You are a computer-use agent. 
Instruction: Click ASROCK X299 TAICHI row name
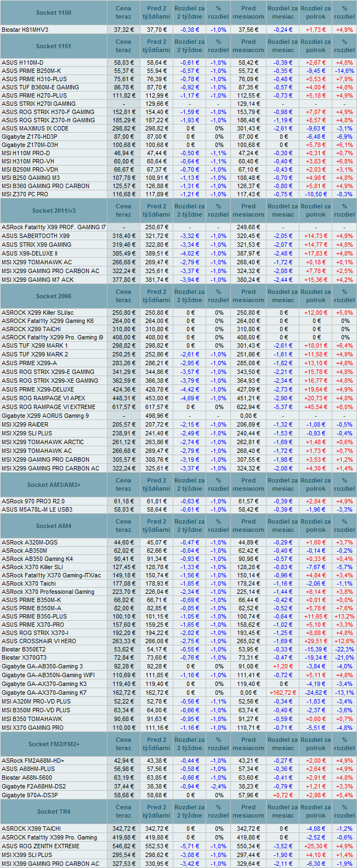click(x=31, y=329)
